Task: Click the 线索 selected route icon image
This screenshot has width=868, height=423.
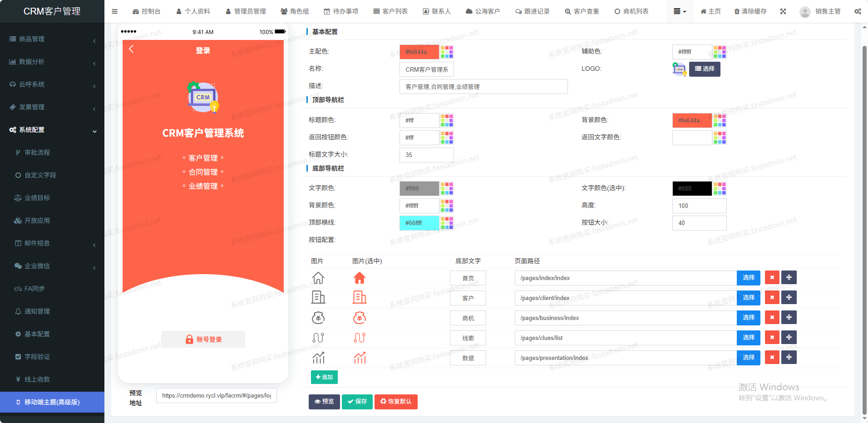Action: click(x=360, y=338)
